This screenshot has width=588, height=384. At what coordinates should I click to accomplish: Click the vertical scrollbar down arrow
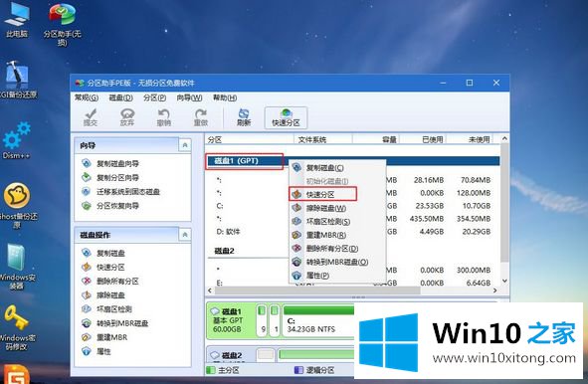pos(504,281)
